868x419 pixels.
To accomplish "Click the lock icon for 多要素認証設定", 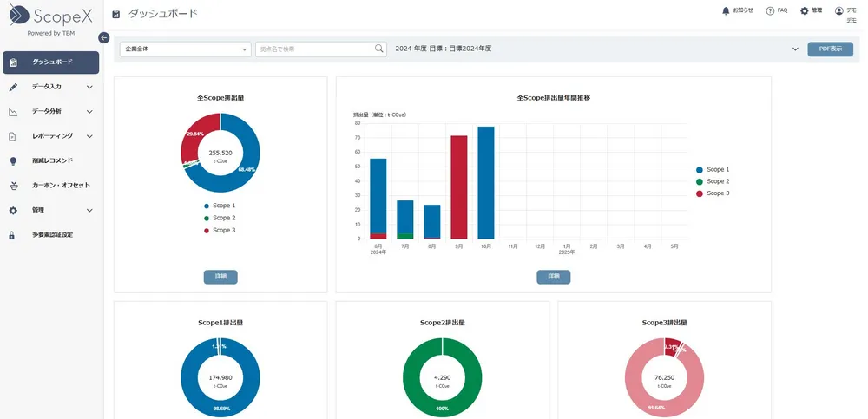I will (x=12, y=235).
